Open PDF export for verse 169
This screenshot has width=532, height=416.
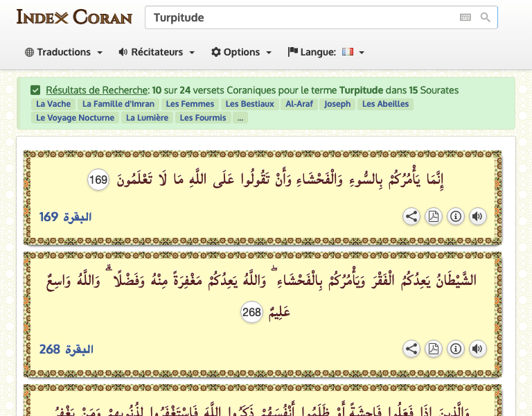(x=433, y=216)
